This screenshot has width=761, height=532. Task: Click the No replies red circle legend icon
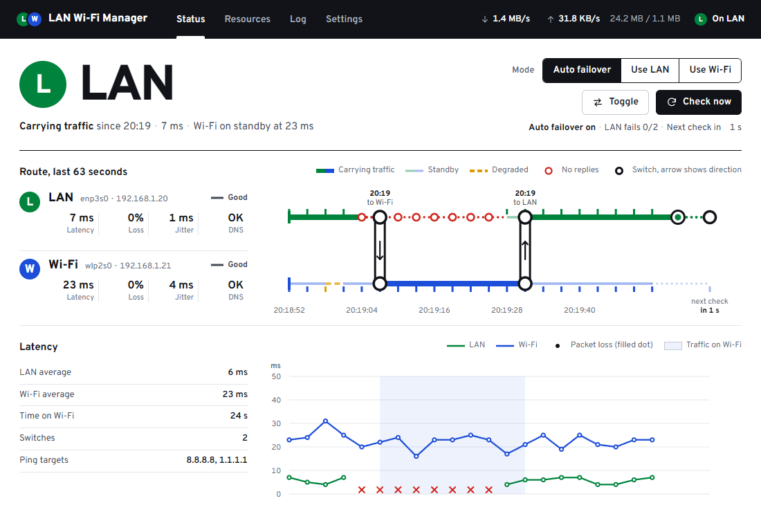(x=549, y=171)
